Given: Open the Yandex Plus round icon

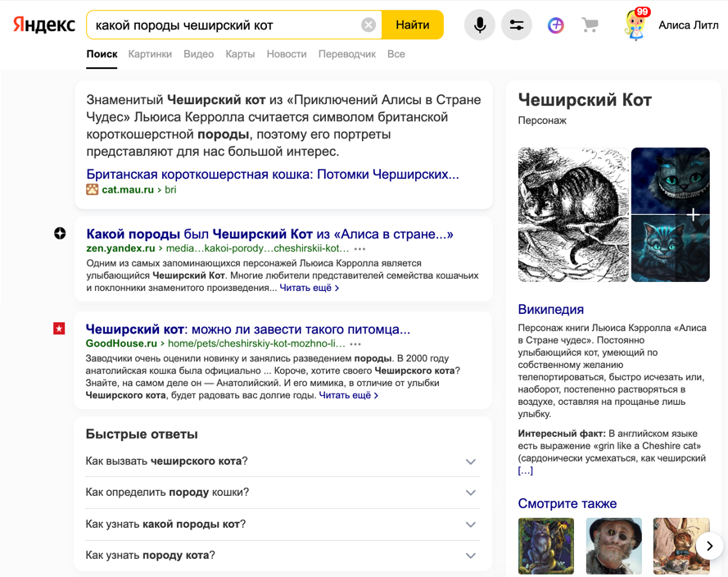Looking at the screenshot, I should pyautogui.click(x=556, y=25).
